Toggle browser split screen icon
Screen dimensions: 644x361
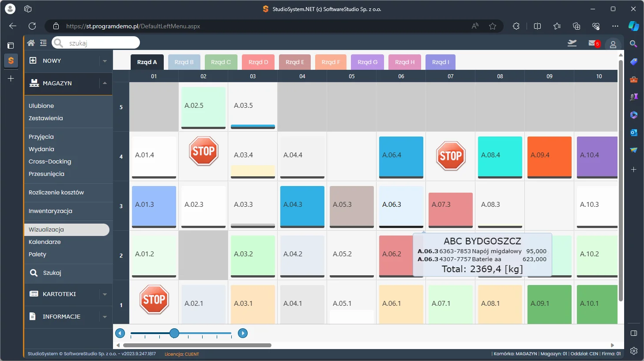pyautogui.click(x=537, y=26)
